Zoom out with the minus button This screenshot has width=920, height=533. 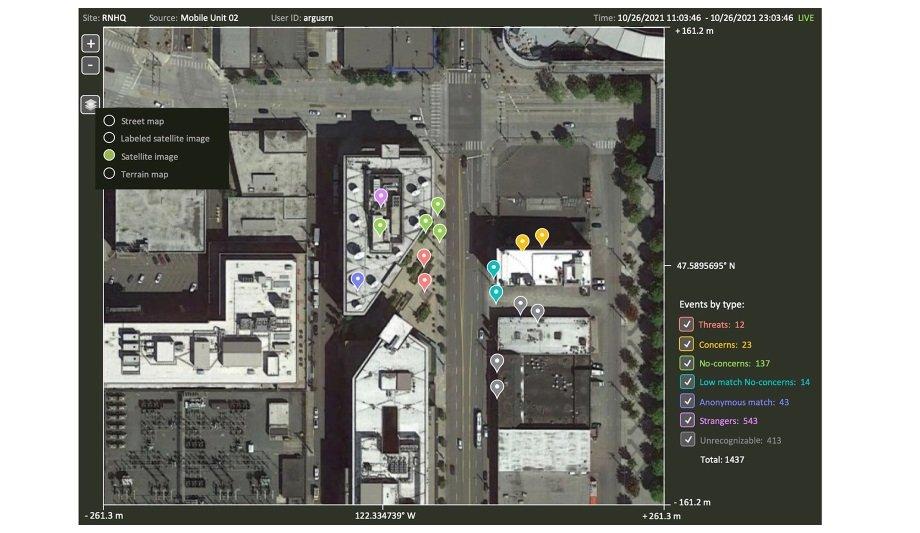(x=90, y=65)
